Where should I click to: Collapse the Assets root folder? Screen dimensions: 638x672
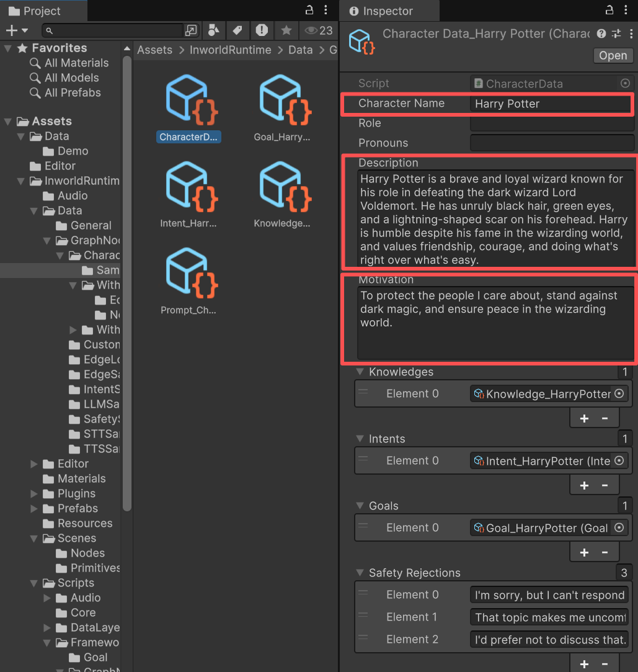[x=7, y=121]
